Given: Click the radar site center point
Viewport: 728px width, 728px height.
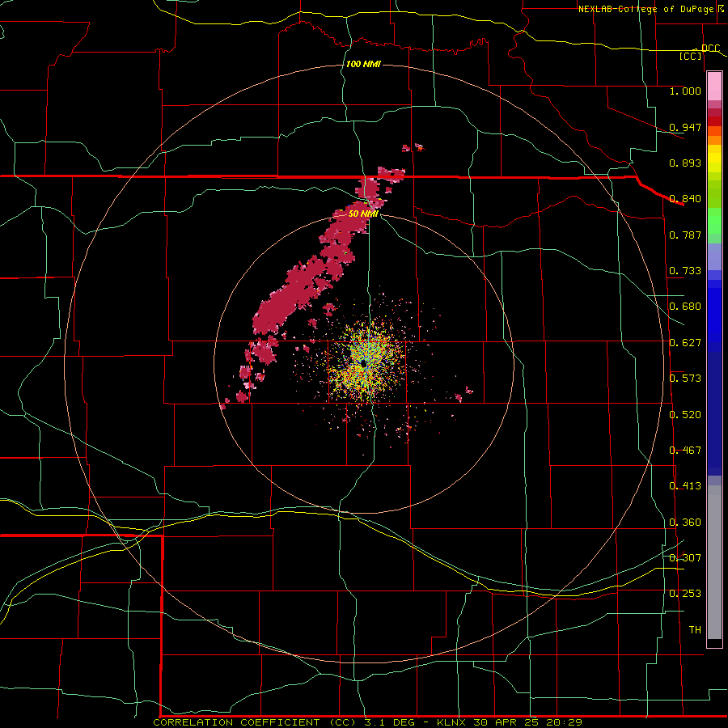Looking at the screenshot, I should [x=363, y=364].
